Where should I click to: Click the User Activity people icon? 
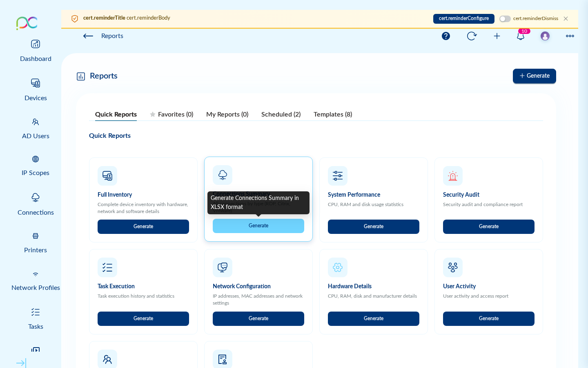453,267
